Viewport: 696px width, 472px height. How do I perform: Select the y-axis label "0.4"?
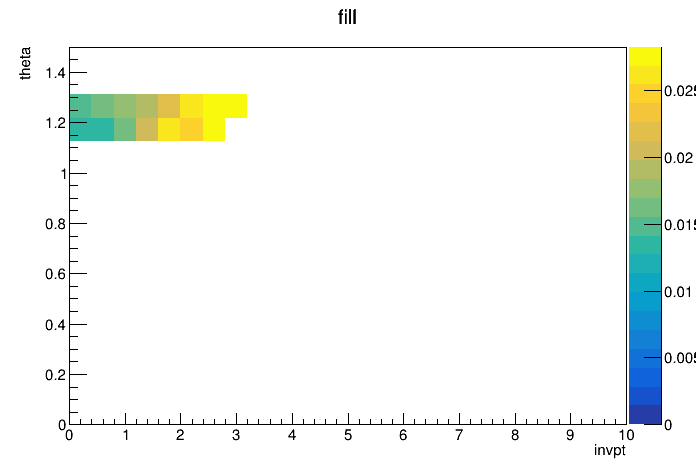[55, 325]
